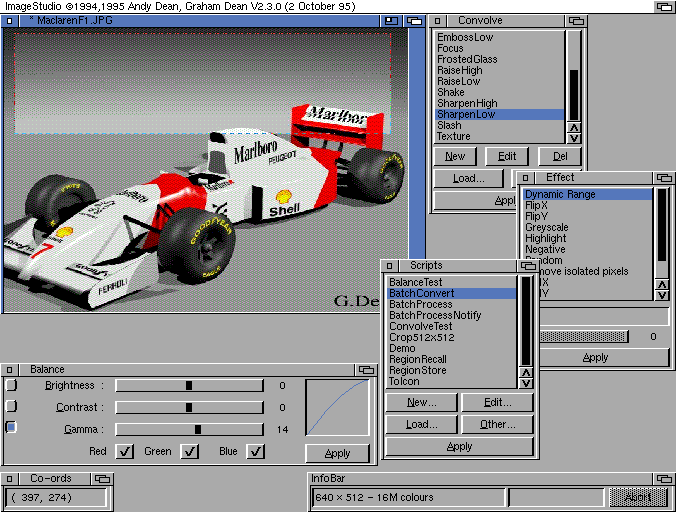Click the Effect list scrollbar
The width and height of the screenshot is (676, 512).
(662, 233)
